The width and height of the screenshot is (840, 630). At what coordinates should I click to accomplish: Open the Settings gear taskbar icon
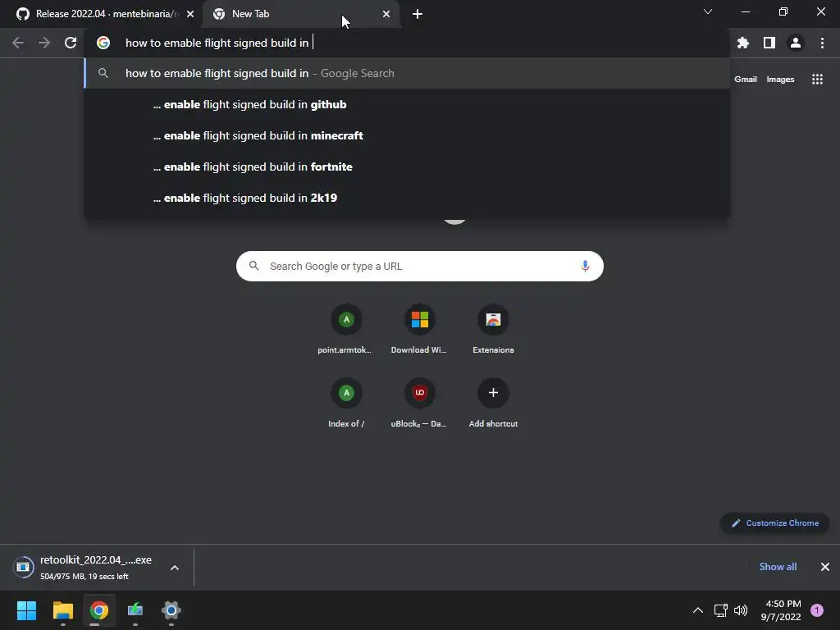pyautogui.click(x=171, y=610)
